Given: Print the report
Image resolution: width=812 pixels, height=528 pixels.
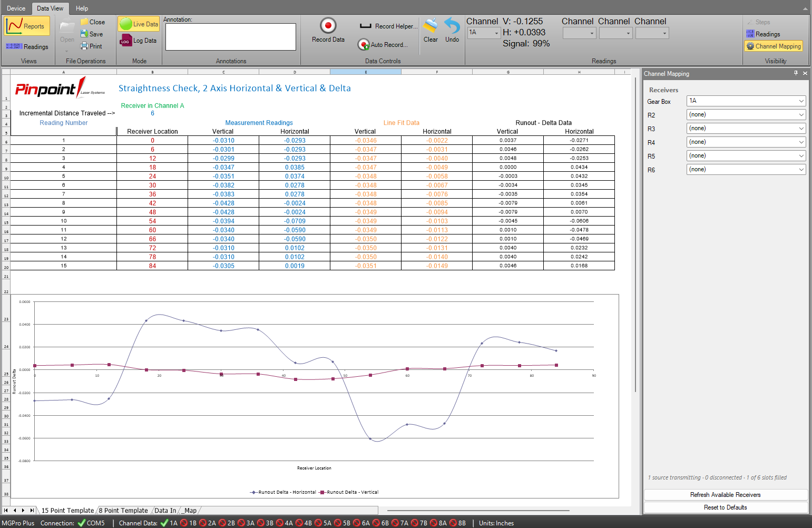Looking at the screenshot, I should [x=91, y=46].
